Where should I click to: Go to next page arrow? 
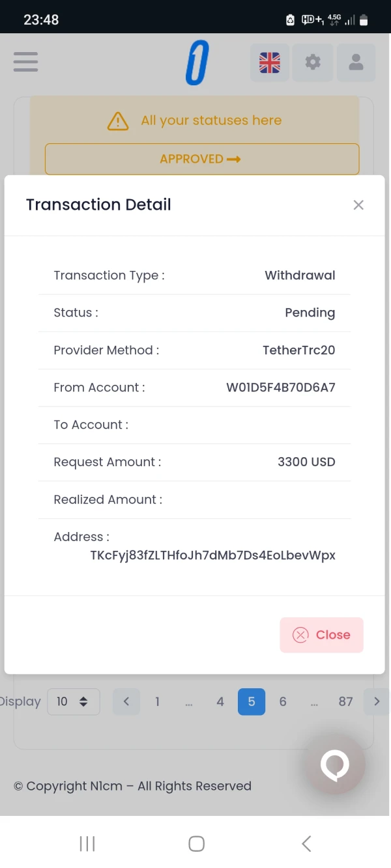(x=377, y=701)
